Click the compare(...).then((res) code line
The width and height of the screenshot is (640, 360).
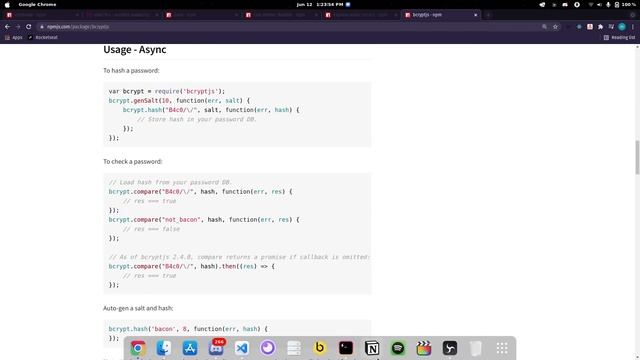191,266
